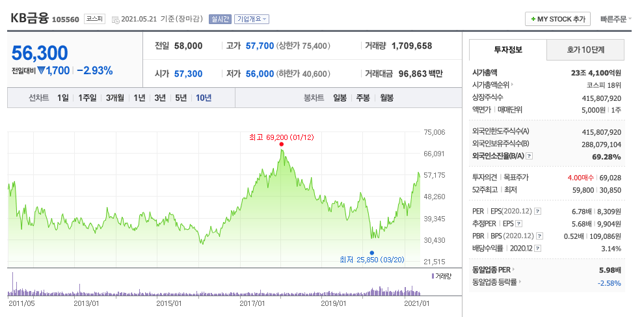Click 2017/01 x-axis date label
Image resolution: width=644 pixels, height=317 pixels.
click(x=252, y=303)
